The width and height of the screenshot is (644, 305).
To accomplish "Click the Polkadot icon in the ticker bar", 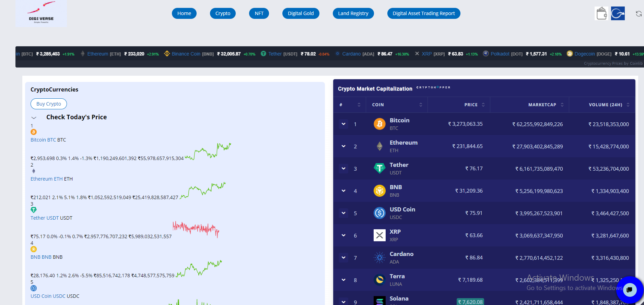I will point(486,53).
